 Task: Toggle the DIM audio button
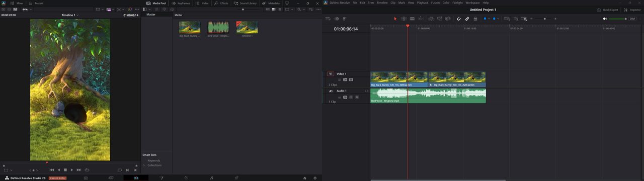point(632,19)
